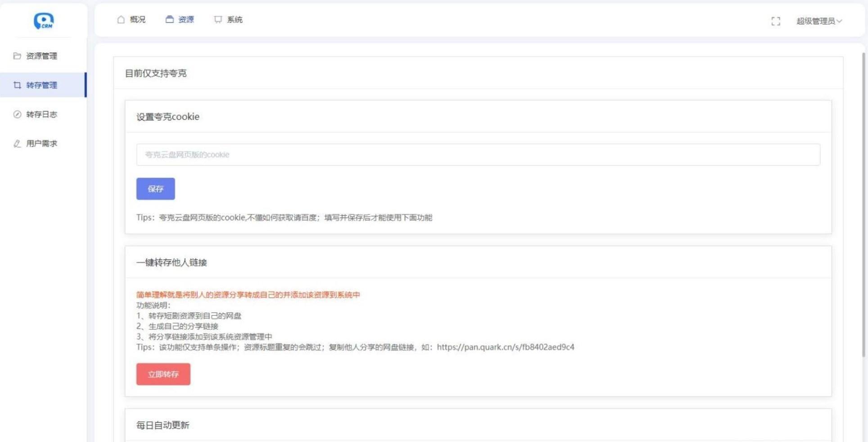Click the line 1、转存短剧资源到自己的网盘
The image size is (868, 442).
pyautogui.click(x=189, y=316)
